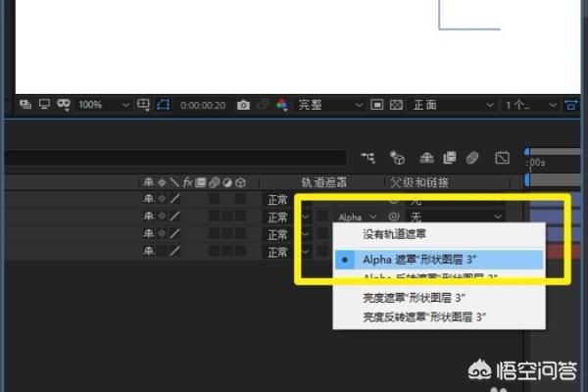The height and width of the screenshot is (392, 588).
Task: Take a snapshot with the camera icon
Action: click(x=243, y=105)
